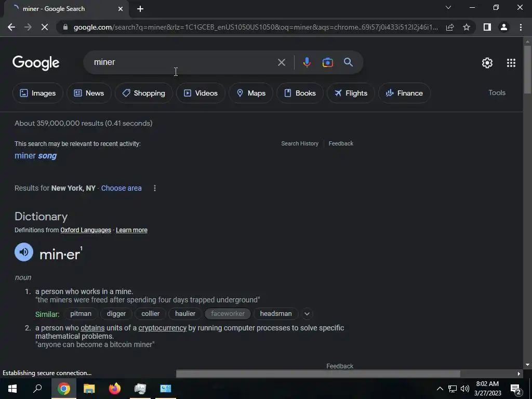
Task: Select similar word collier
Action: 150,314
